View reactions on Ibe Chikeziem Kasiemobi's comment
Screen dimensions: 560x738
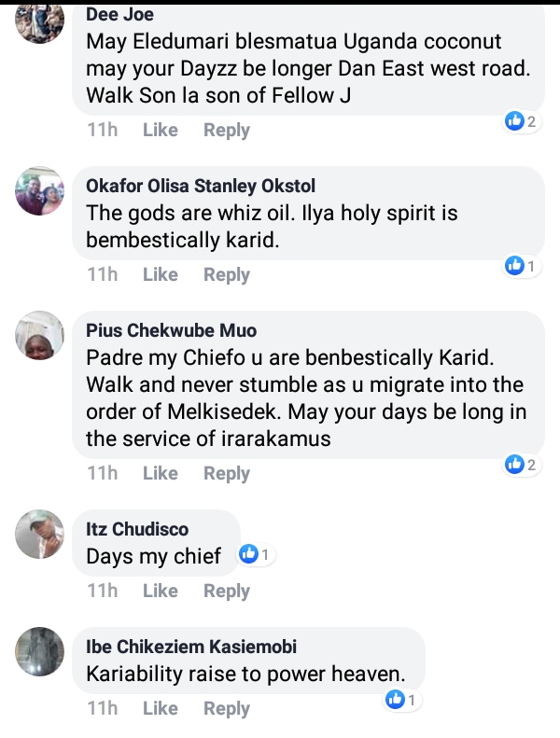click(x=403, y=699)
